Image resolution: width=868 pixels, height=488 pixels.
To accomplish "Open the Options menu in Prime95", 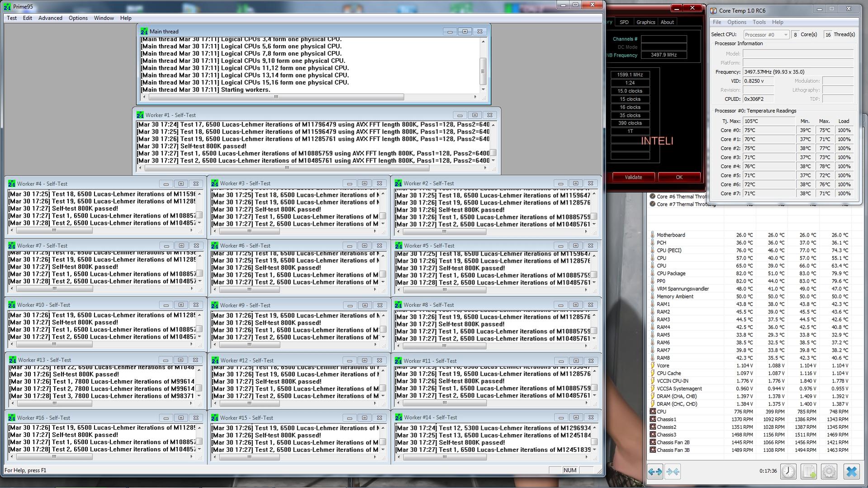I will click(x=78, y=18).
